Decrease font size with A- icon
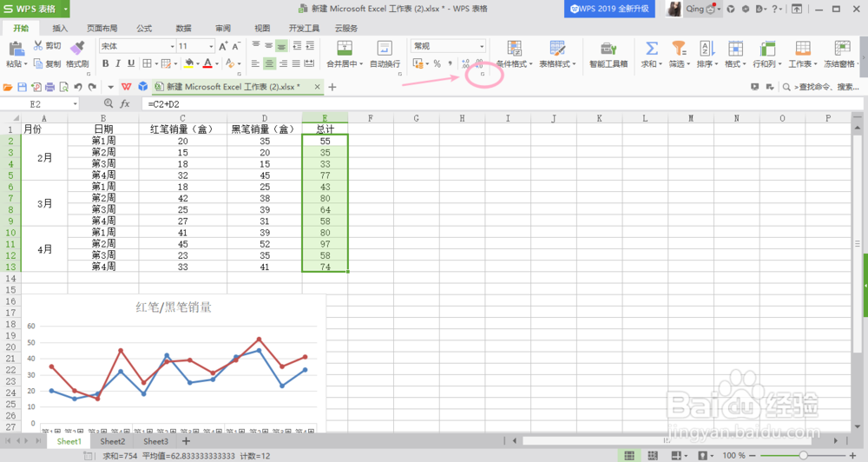Screen dimensions: 868x462 [x=236, y=46]
